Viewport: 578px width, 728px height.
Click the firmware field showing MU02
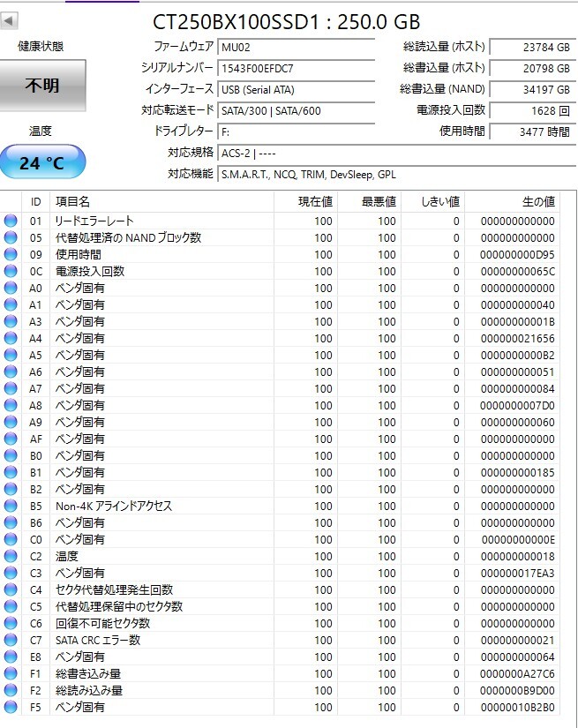coord(297,48)
